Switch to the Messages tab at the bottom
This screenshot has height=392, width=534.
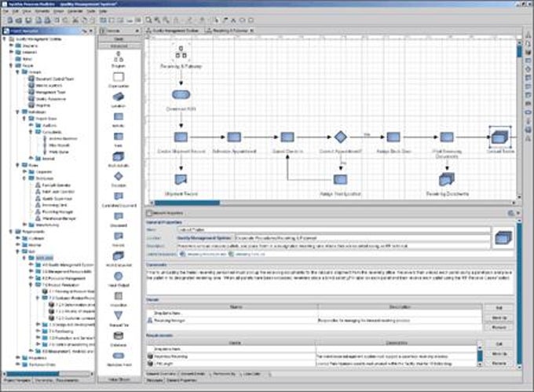[x=154, y=380]
